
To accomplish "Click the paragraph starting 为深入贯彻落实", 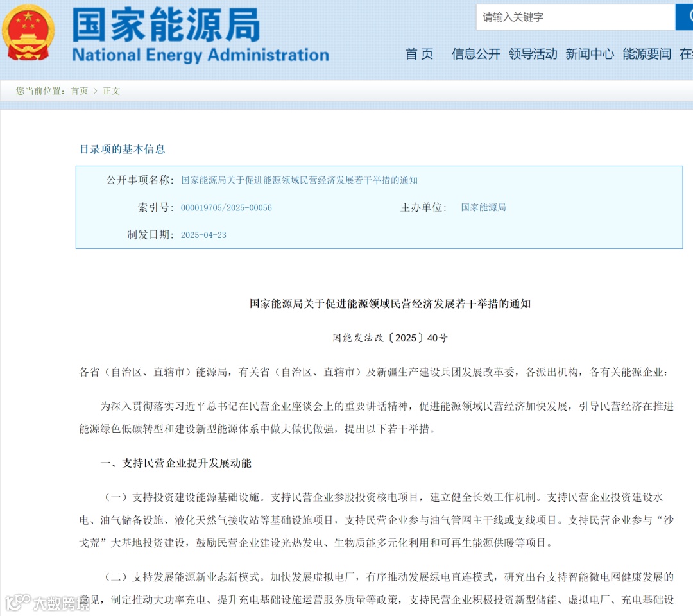I will (377, 418).
